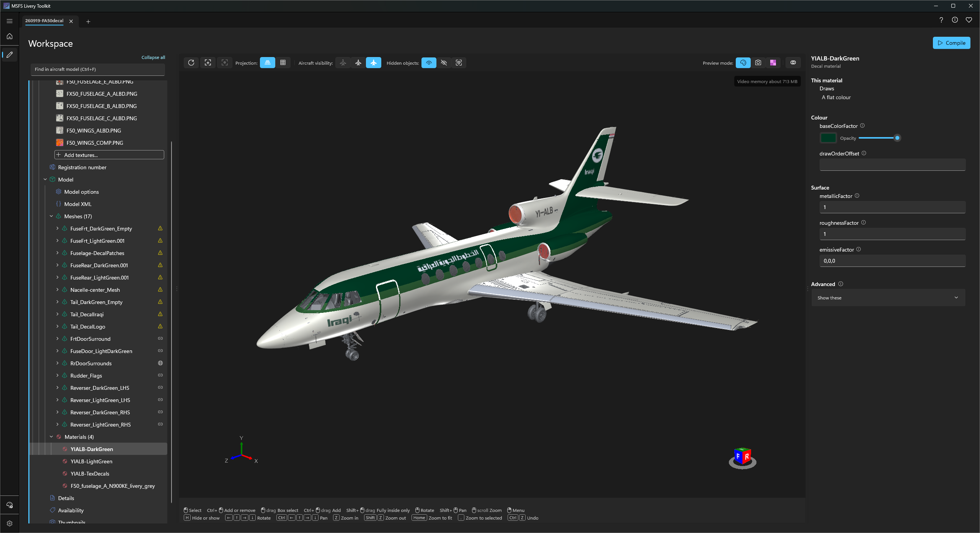Select the camera preview mode
Image resolution: width=980 pixels, height=533 pixels.
tap(758, 63)
